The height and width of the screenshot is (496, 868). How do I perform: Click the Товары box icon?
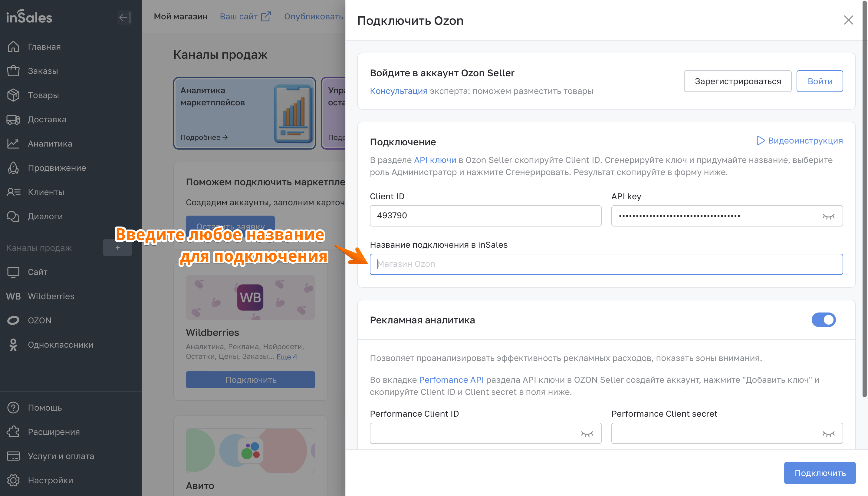pyautogui.click(x=13, y=95)
